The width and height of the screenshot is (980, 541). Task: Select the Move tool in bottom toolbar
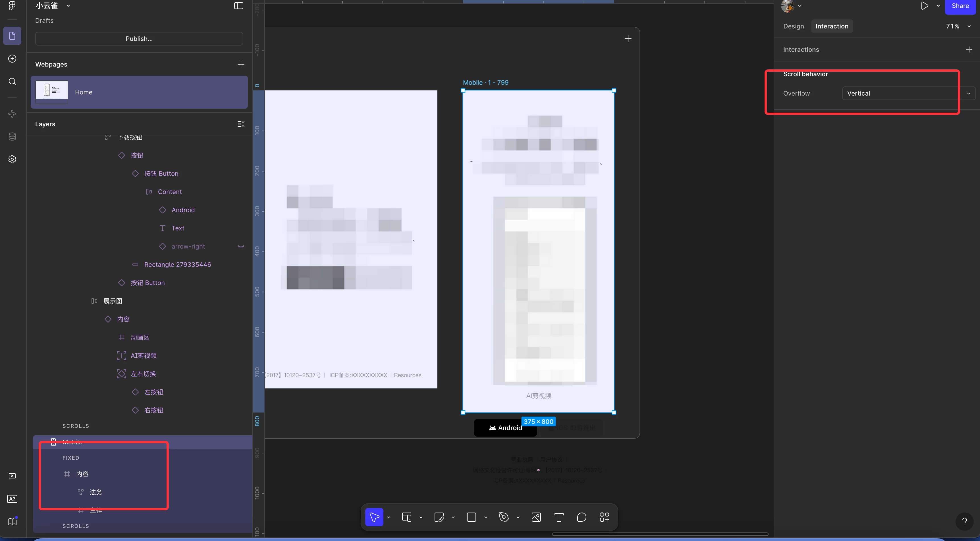point(374,517)
